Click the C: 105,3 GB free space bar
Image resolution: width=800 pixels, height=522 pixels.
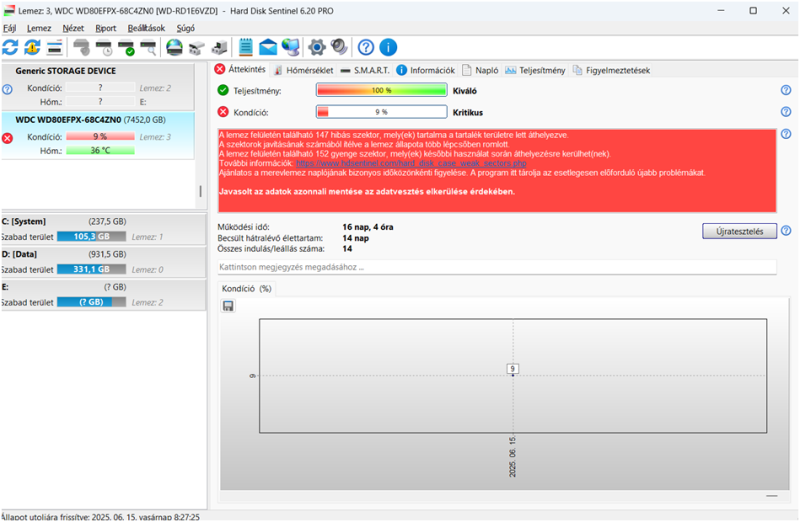[x=91, y=237]
